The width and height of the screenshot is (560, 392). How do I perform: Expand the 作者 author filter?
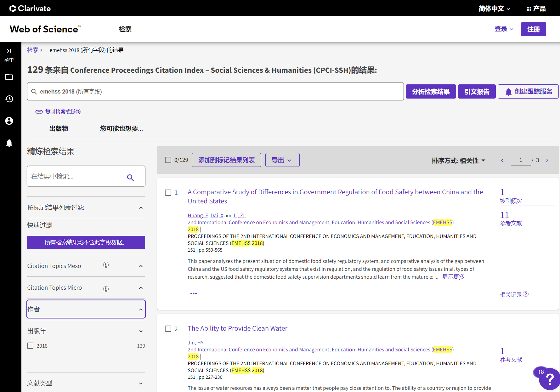tap(86, 309)
